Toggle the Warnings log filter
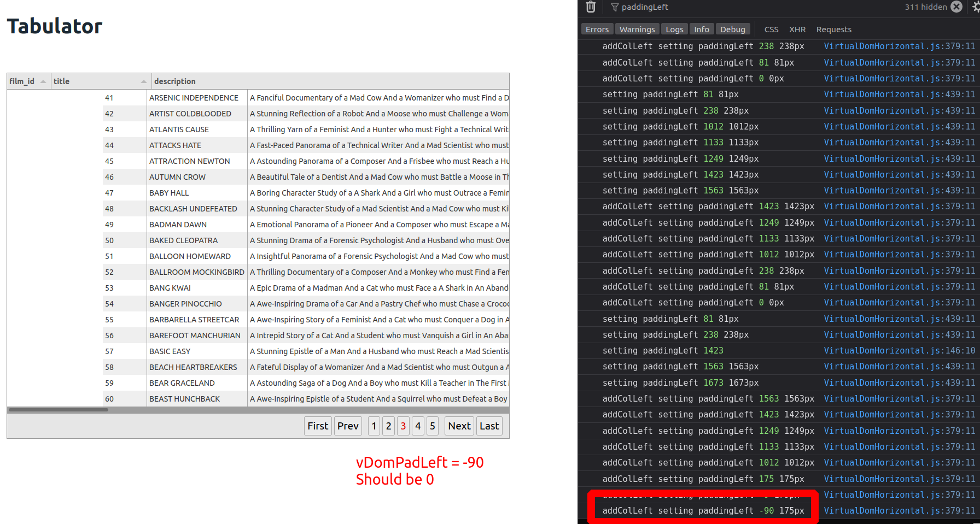 637,29
